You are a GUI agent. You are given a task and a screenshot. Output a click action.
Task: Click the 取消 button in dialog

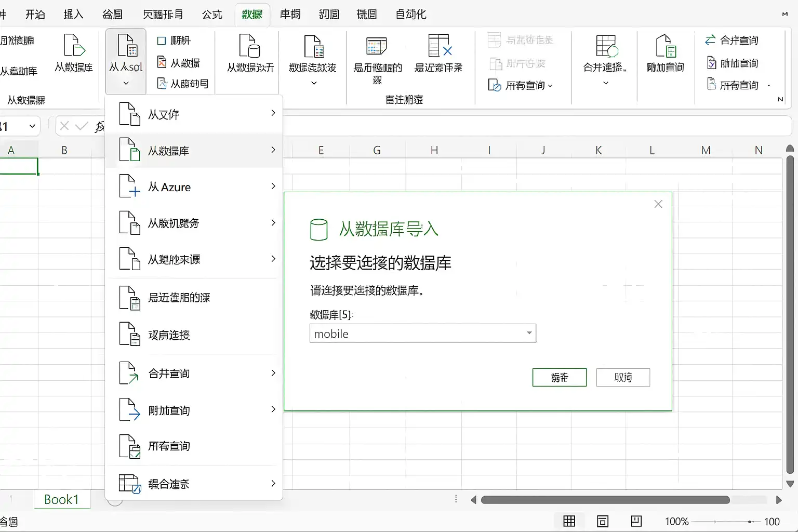[623, 377]
